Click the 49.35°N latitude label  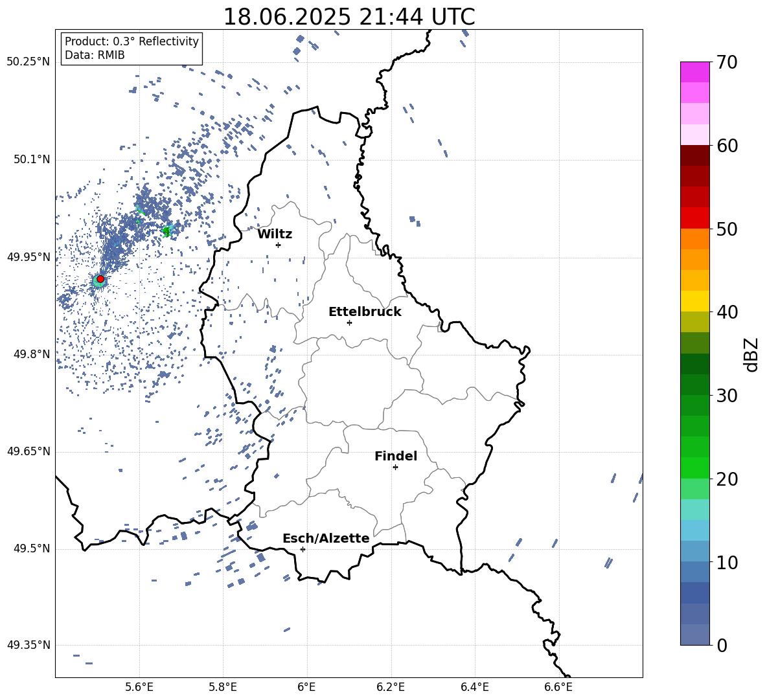click(28, 645)
